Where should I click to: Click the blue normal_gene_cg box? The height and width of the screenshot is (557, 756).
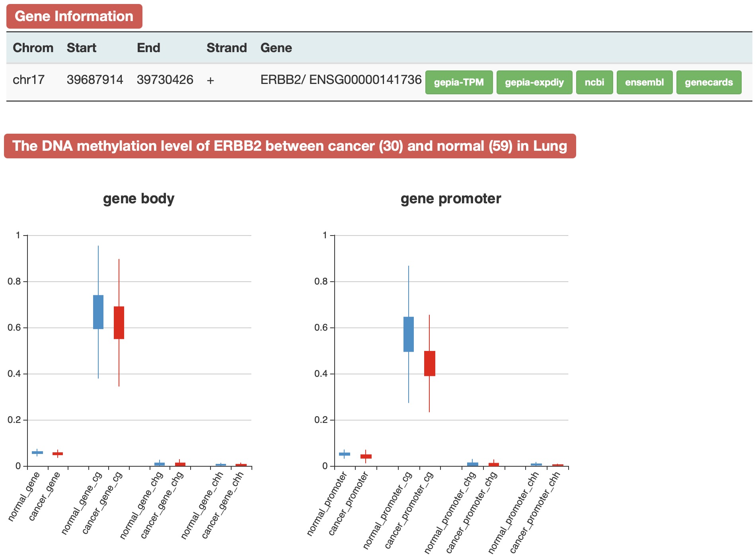click(98, 312)
